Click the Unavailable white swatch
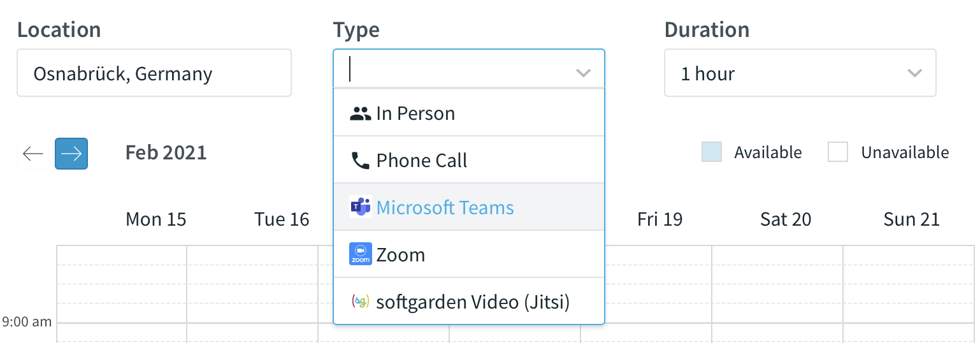 838,152
